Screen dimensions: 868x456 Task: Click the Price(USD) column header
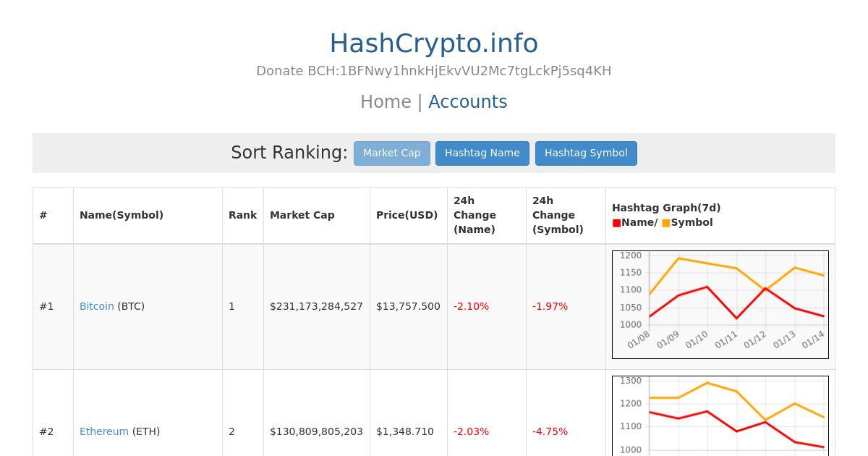coord(407,216)
